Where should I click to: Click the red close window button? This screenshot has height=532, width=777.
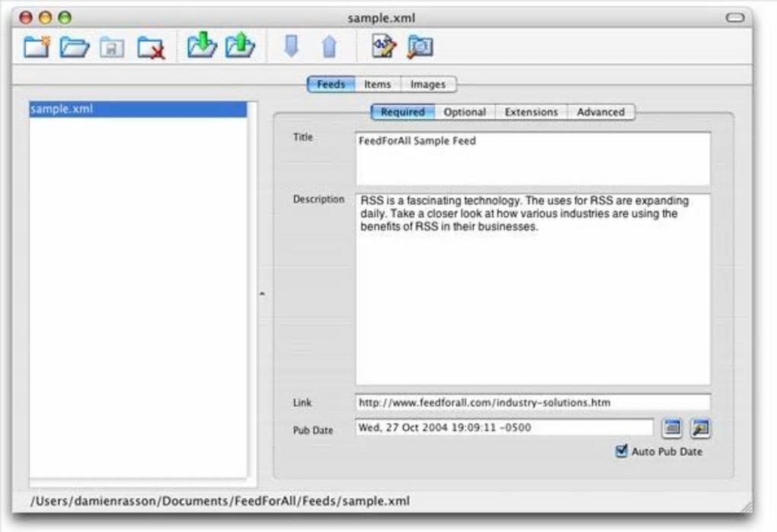point(26,18)
